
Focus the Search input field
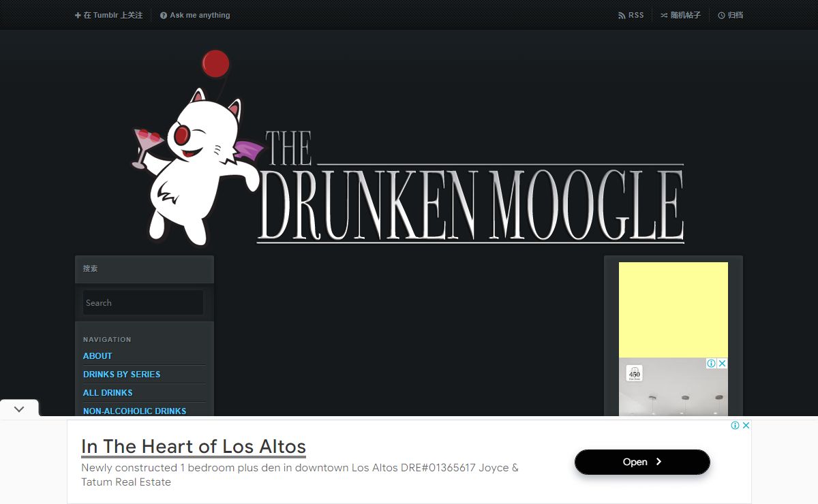[143, 302]
